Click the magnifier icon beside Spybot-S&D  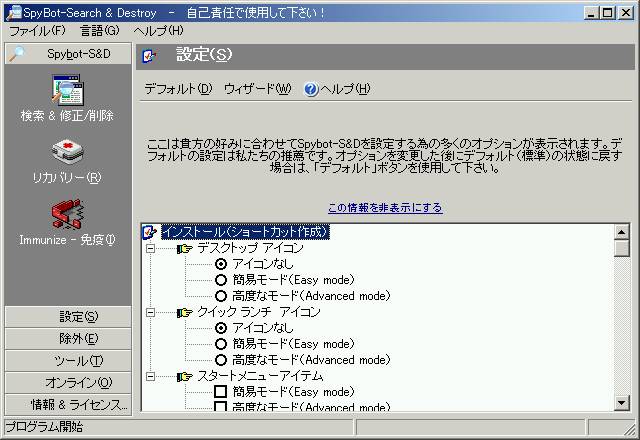click(x=17, y=54)
